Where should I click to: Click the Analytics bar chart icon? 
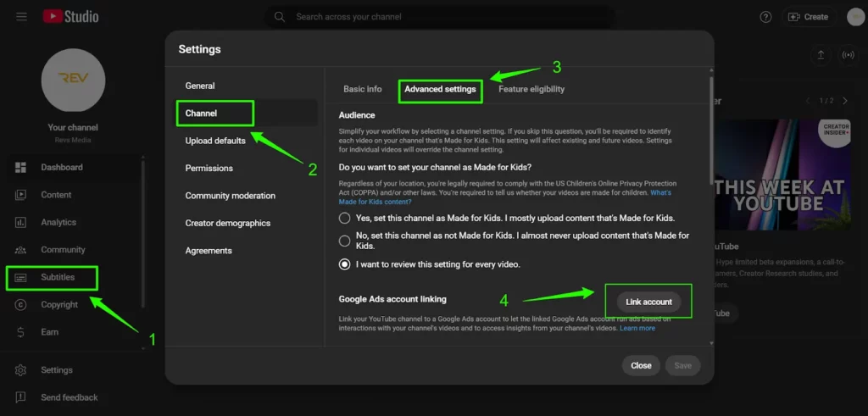coord(20,222)
